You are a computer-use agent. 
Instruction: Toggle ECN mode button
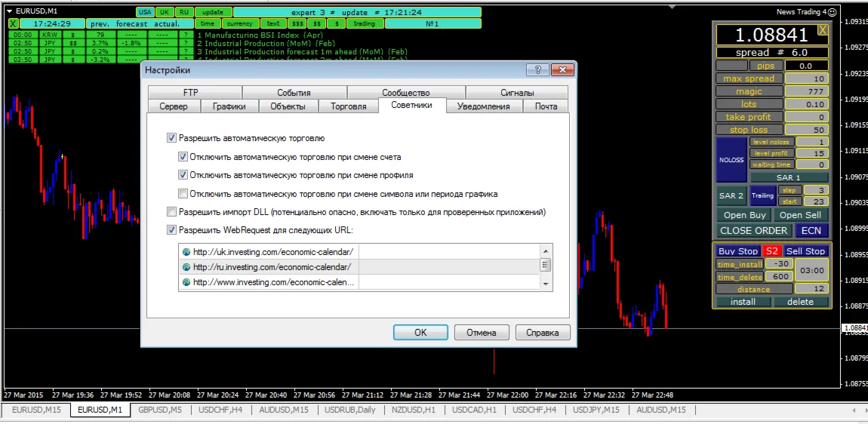coord(811,230)
